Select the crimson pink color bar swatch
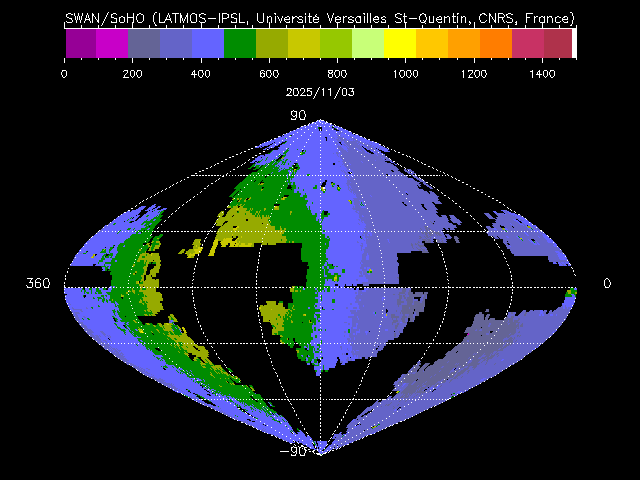 click(528, 44)
